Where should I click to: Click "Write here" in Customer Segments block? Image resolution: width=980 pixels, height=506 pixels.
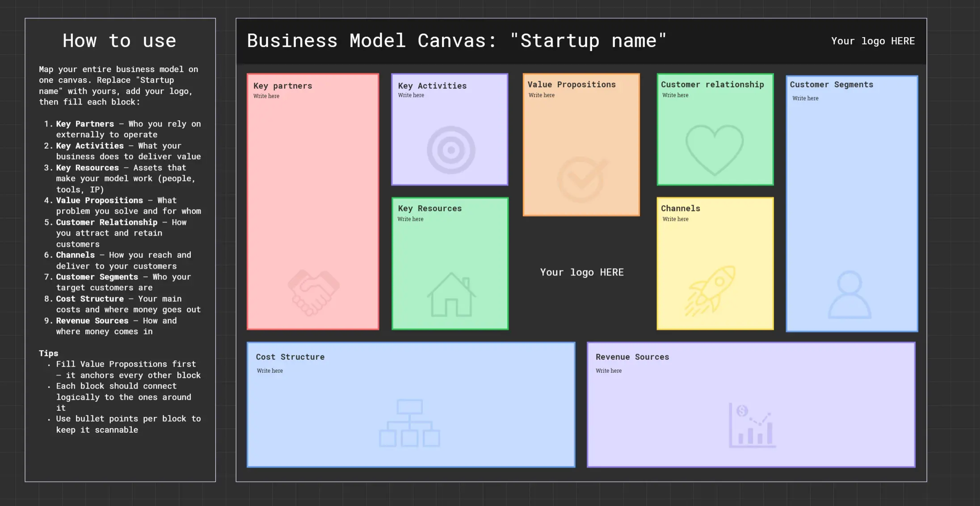click(x=805, y=98)
